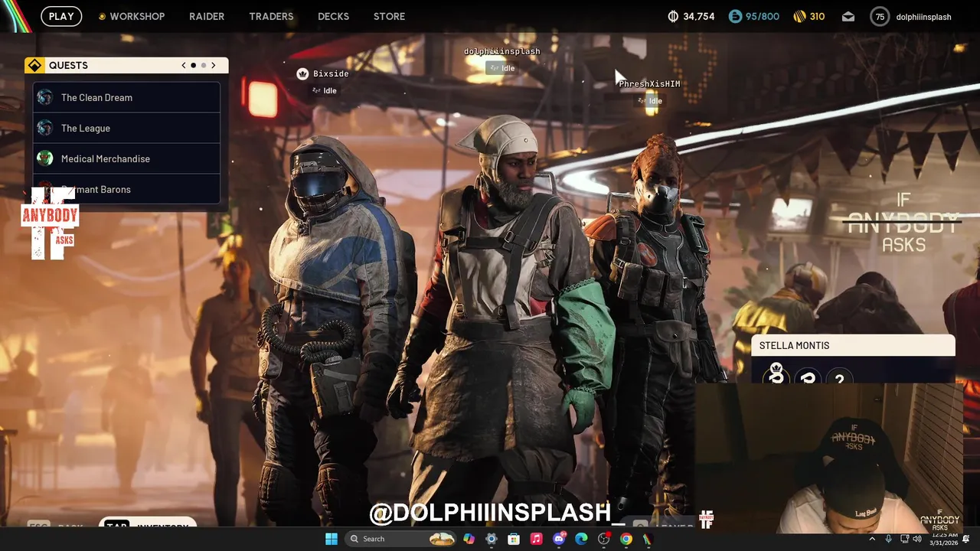980x551 pixels.
Task: Click The Clean Dream quest giver icon
Action: coord(45,97)
